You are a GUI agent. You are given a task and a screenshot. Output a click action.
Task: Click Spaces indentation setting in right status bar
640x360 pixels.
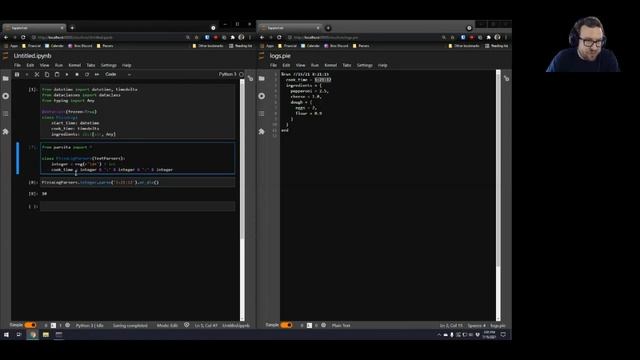click(x=476, y=325)
